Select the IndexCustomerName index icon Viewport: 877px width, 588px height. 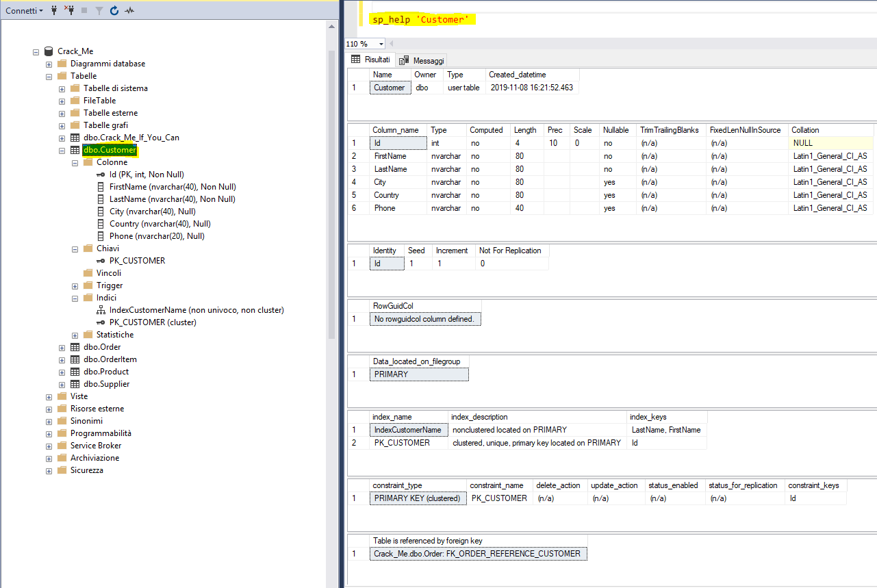pyautogui.click(x=101, y=309)
